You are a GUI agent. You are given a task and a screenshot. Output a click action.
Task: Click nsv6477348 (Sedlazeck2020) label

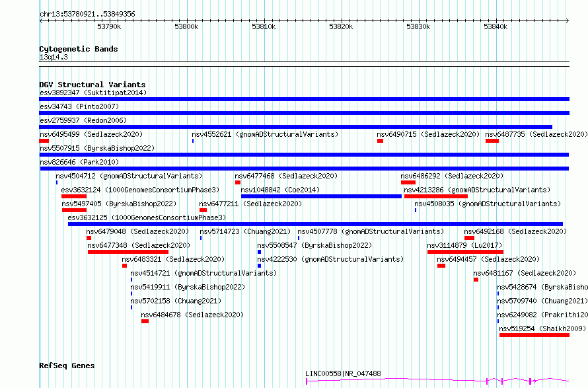pyautogui.click(x=139, y=245)
